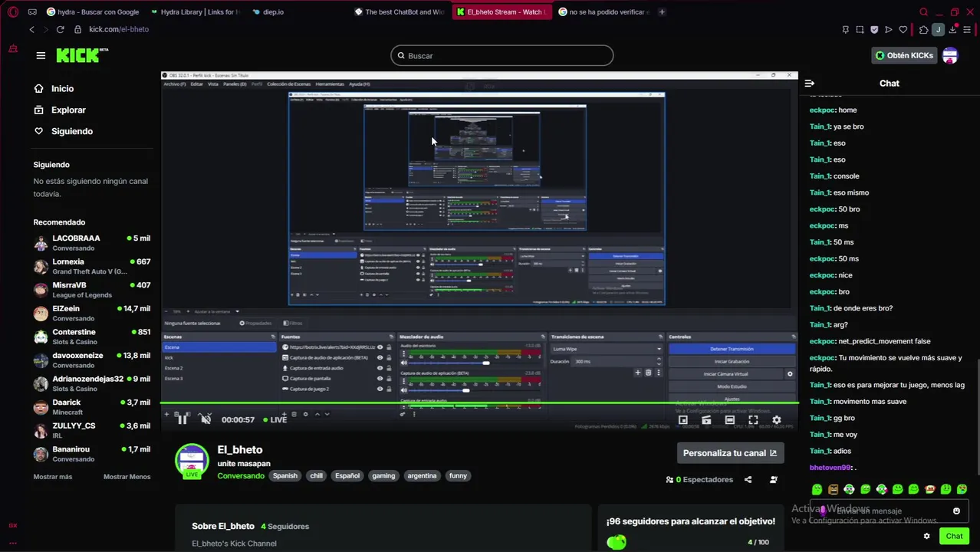The height and width of the screenshot is (552, 980).
Task: Open chat settings gear icon
Action: (x=926, y=537)
